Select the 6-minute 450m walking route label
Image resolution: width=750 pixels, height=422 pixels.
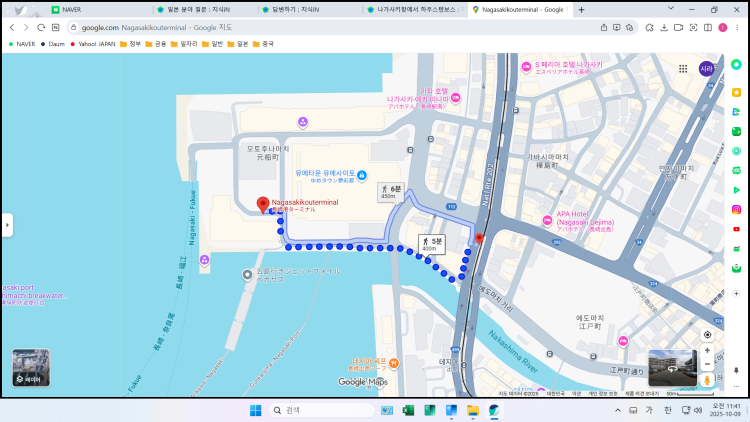click(x=388, y=192)
